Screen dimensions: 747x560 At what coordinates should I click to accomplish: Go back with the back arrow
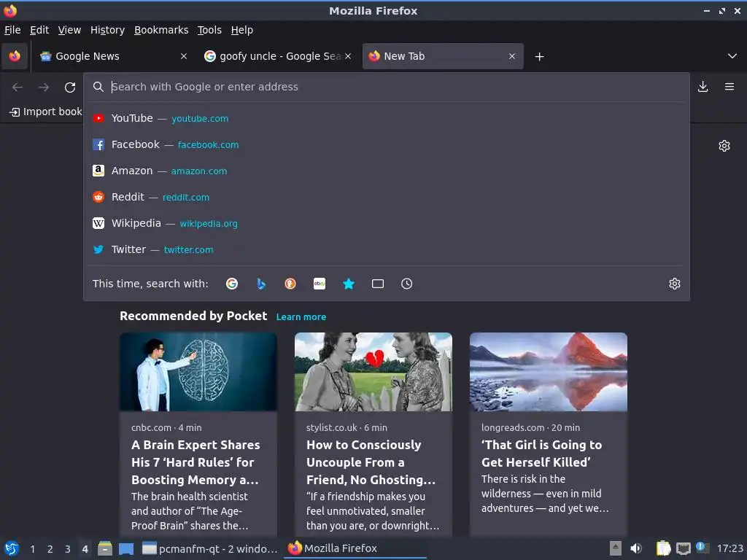click(18, 87)
